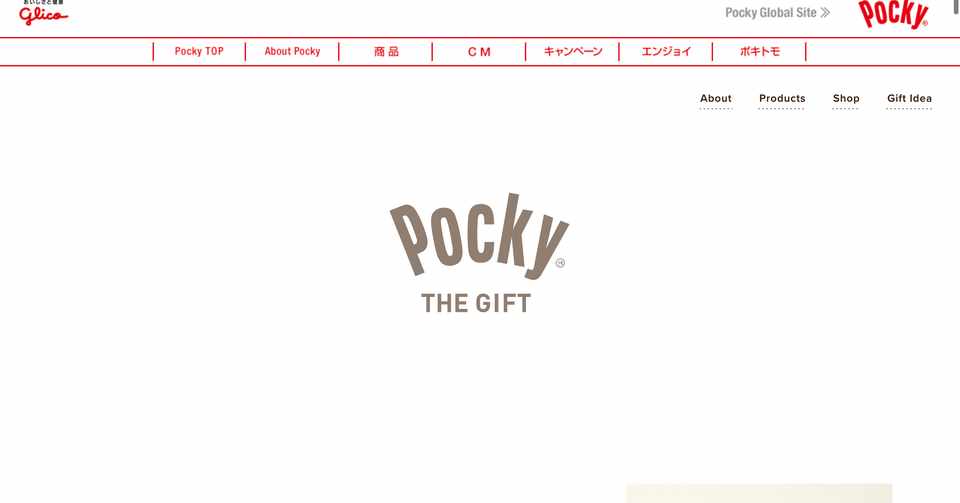This screenshot has height=503, width=960.
Task: Go to the Shop section link
Action: pos(846,99)
